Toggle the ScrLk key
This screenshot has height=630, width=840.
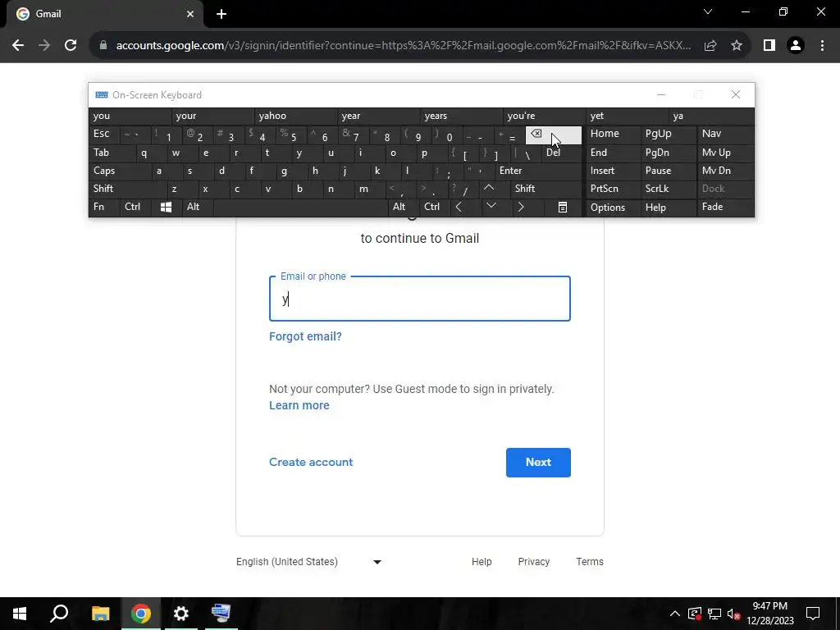point(667,189)
